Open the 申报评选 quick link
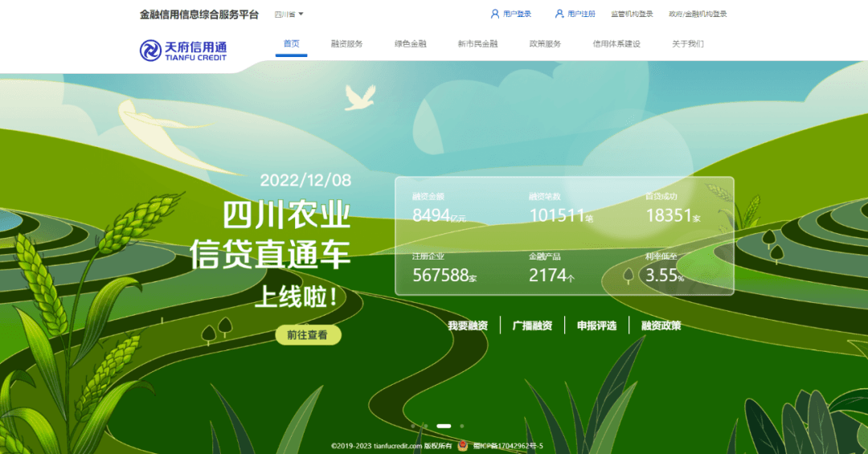 tap(596, 325)
